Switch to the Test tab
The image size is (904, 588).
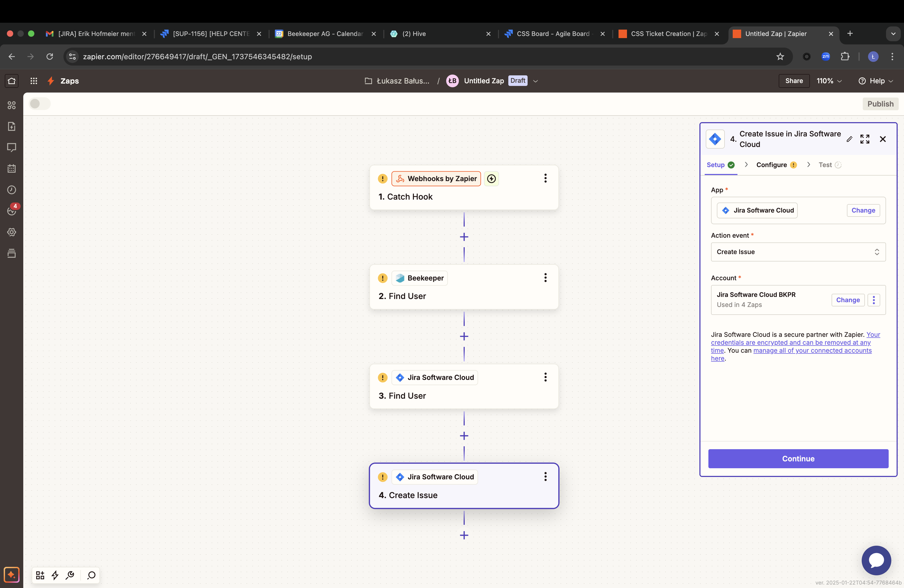(x=830, y=165)
